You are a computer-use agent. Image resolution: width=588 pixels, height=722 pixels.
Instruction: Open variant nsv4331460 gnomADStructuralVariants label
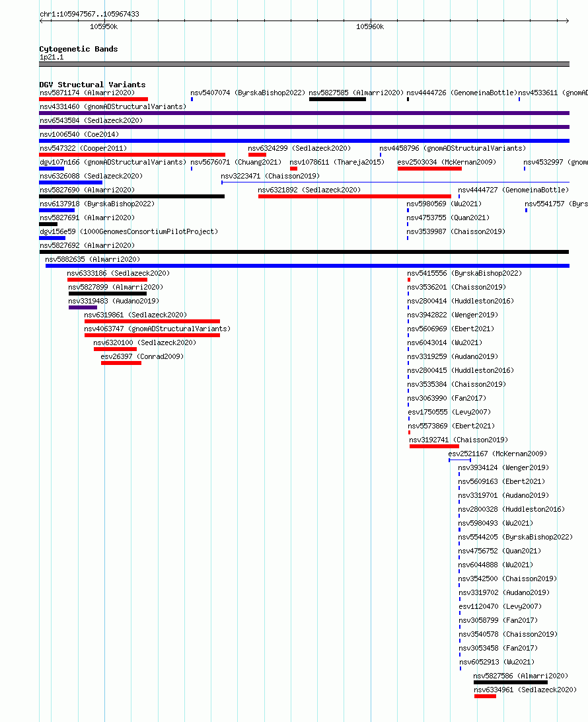click(113, 107)
